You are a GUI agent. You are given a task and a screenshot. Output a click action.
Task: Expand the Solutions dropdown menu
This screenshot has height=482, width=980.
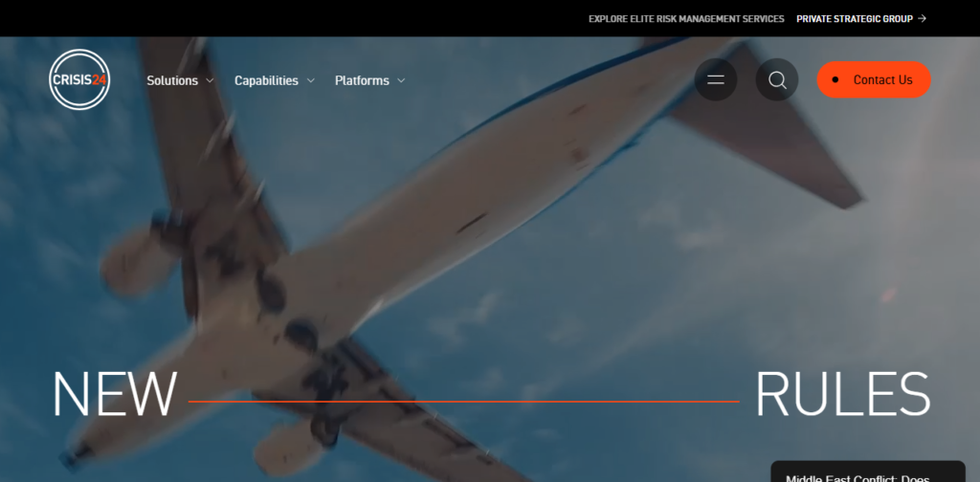point(180,80)
